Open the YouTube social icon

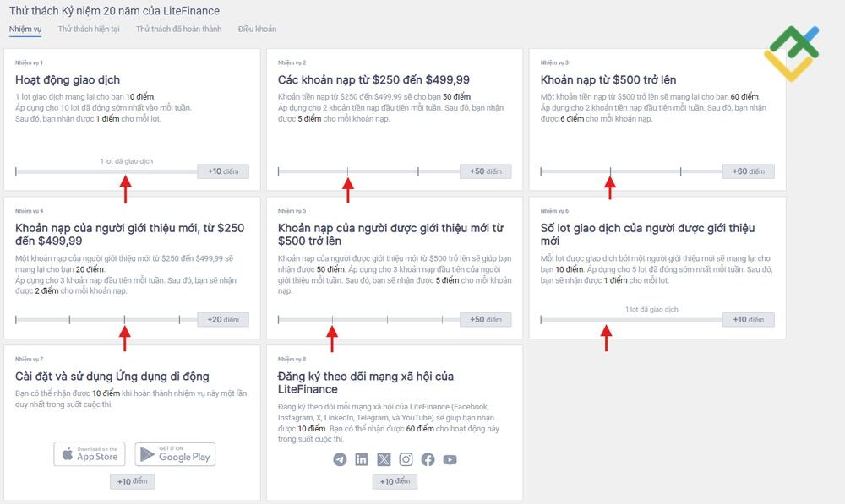(450, 459)
